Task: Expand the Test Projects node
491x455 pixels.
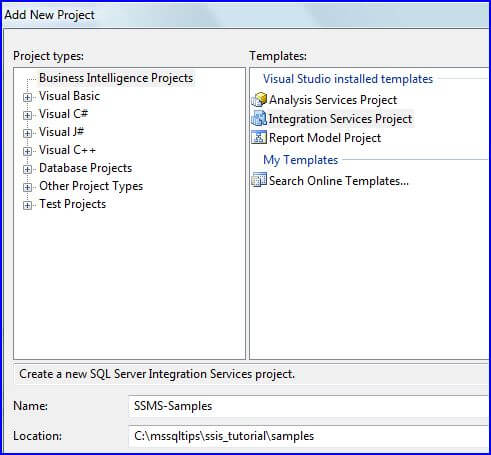Action: pos(27,205)
